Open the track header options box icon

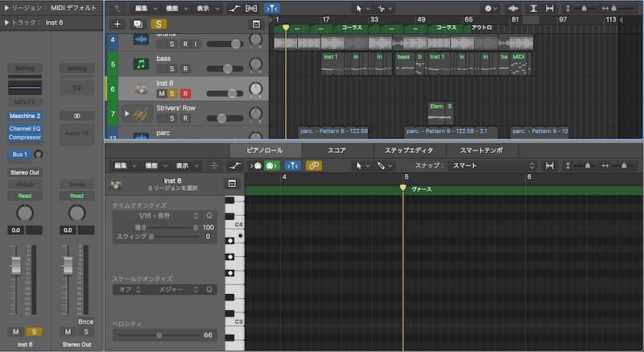(x=256, y=24)
